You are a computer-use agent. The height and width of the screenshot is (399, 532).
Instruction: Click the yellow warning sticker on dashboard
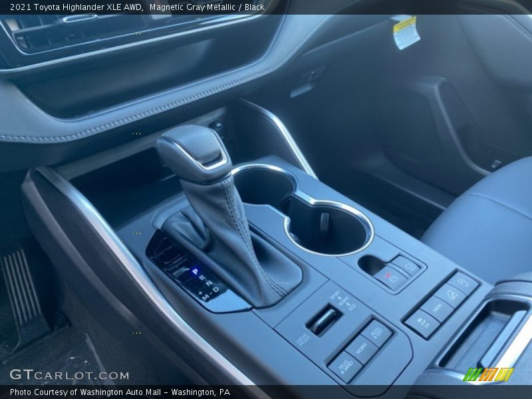(x=406, y=32)
